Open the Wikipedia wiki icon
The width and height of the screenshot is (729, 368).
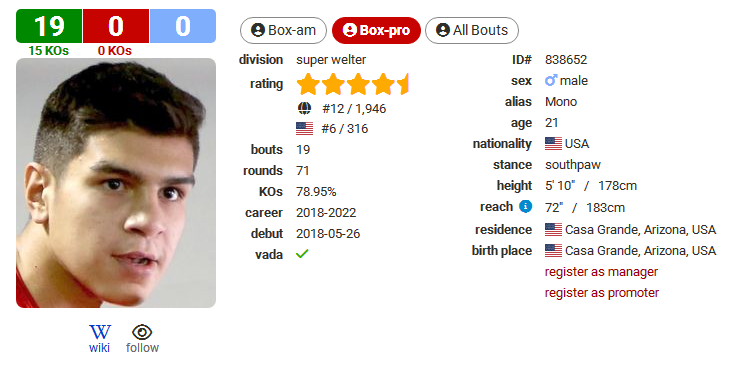[99, 332]
